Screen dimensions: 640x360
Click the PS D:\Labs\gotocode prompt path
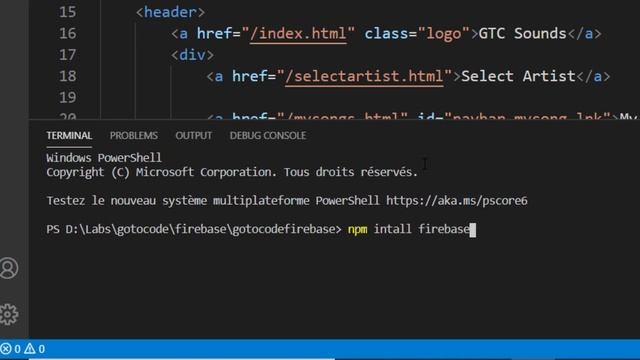[194, 229]
